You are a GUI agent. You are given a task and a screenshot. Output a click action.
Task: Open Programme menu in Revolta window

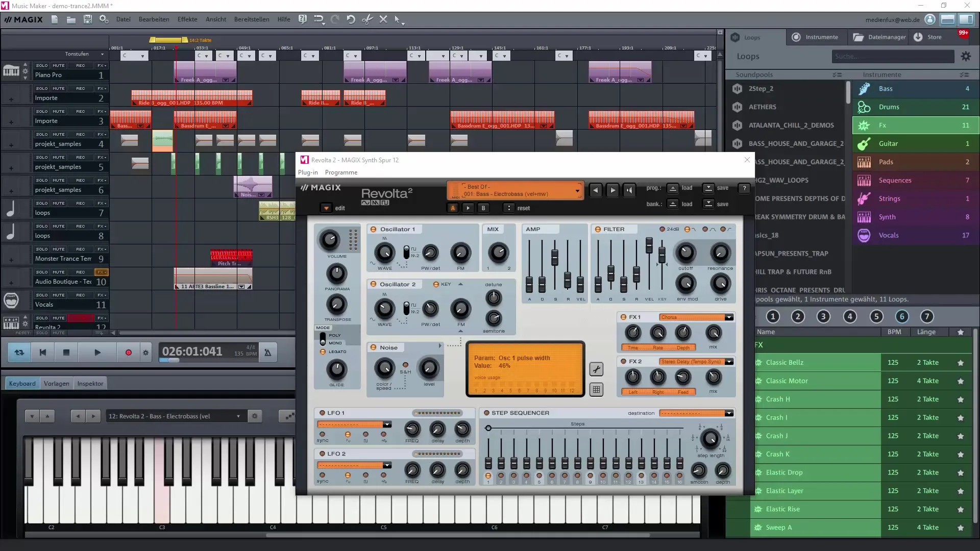341,172
